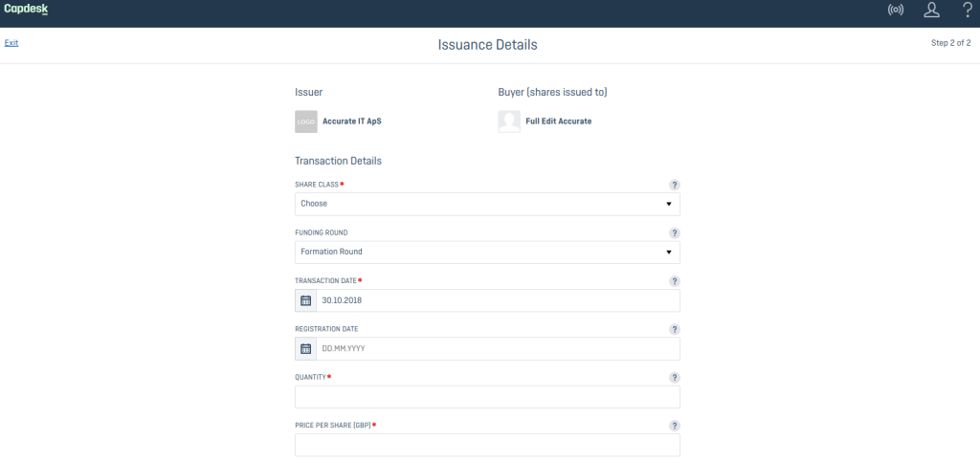This screenshot has height=463, width=980.
Task: Show help for Funding Round field
Action: pos(675,233)
